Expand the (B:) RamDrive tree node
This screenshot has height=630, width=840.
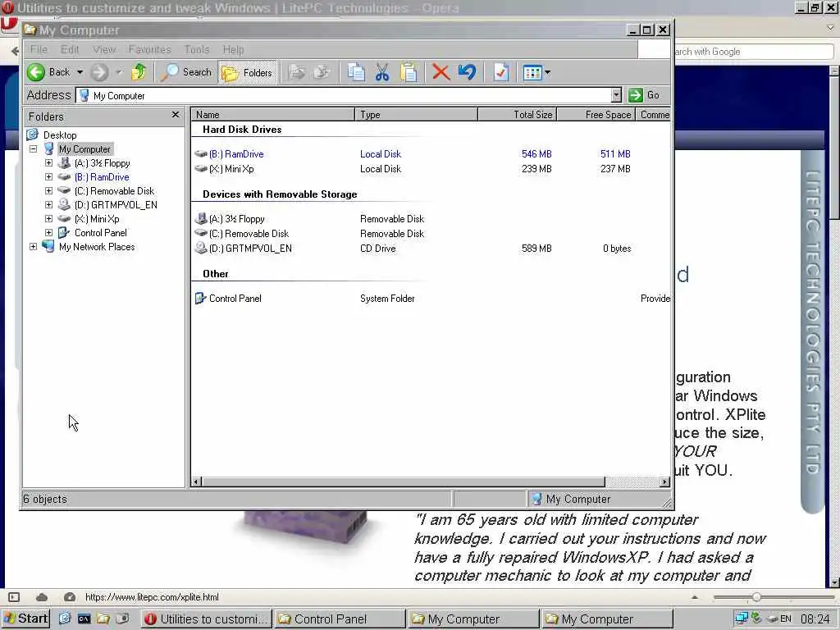(x=48, y=177)
